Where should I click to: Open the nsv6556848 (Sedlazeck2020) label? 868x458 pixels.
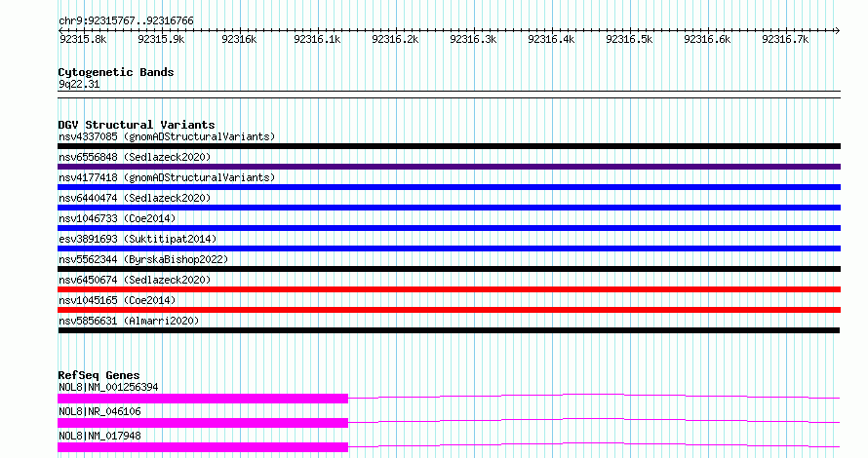(x=135, y=157)
